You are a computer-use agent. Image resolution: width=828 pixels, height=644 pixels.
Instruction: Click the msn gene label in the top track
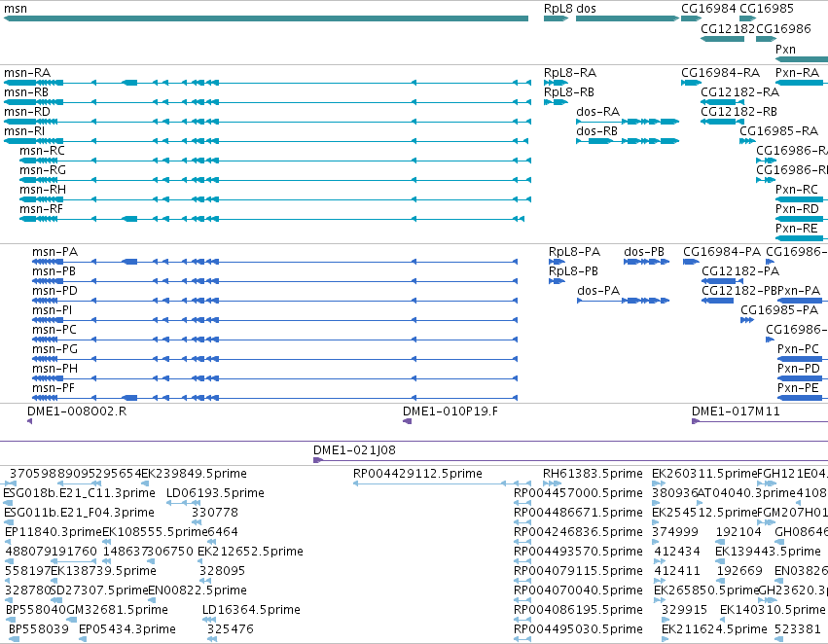pyautogui.click(x=16, y=9)
